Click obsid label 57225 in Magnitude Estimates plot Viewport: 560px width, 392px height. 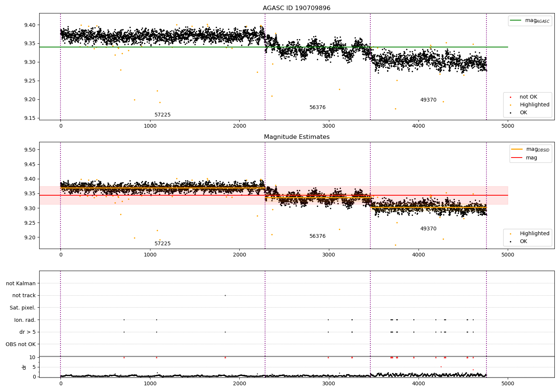[162, 244]
